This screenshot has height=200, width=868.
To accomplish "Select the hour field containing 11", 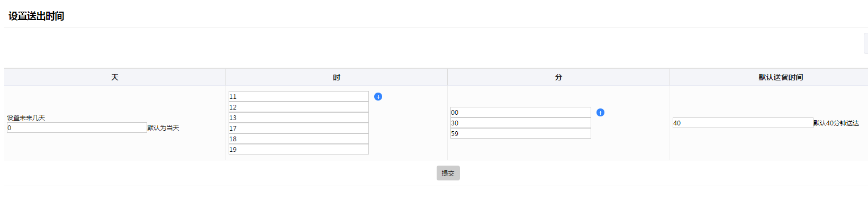I will [x=299, y=96].
